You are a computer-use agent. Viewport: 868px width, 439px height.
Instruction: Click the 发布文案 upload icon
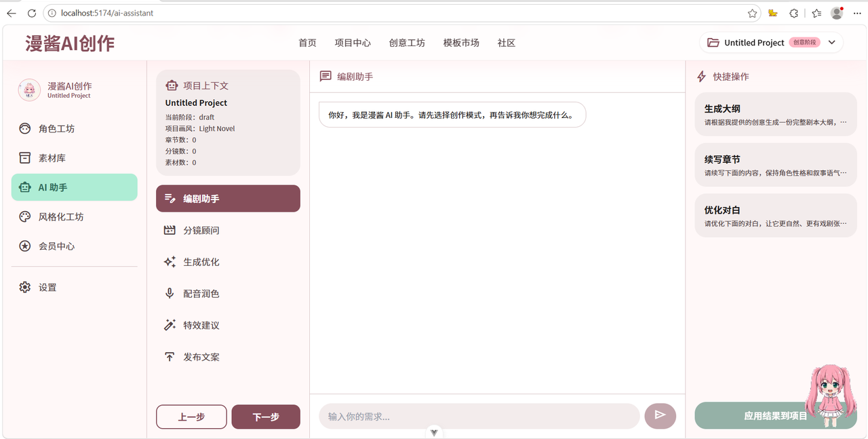coord(170,357)
